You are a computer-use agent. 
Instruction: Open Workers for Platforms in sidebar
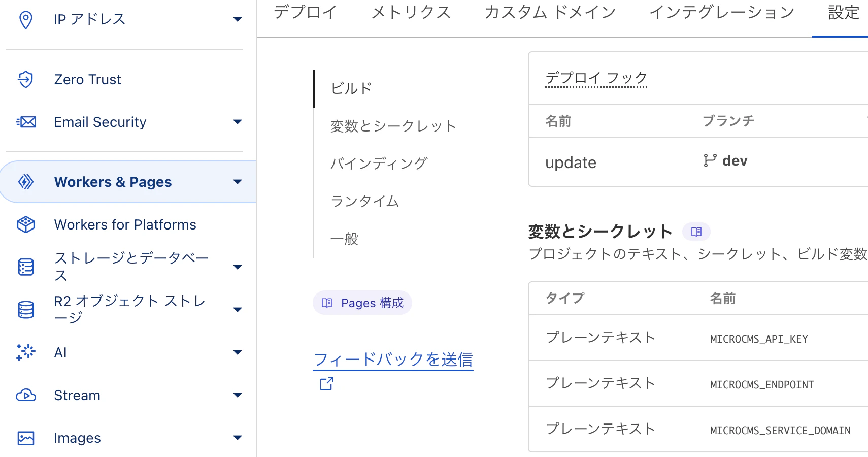pyautogui.click(x=125, y=224)
